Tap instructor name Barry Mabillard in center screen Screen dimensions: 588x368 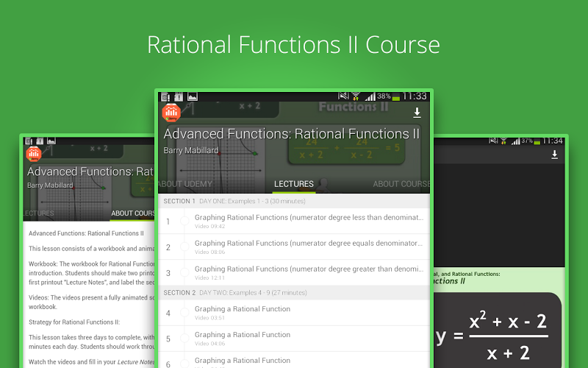(x=191, y=151)
